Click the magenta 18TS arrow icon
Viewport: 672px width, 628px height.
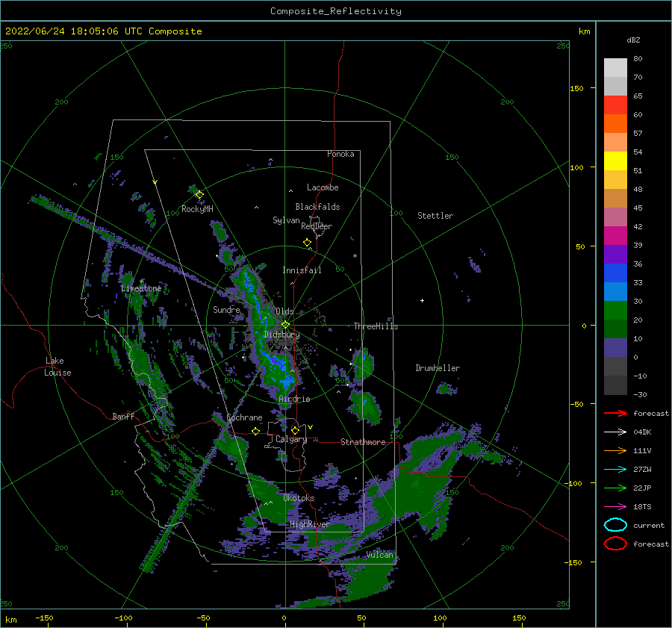615,507
